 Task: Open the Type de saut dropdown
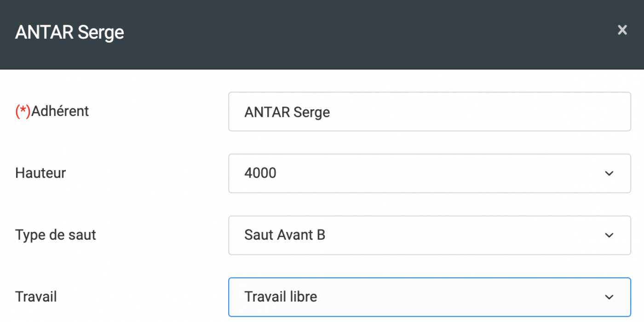pos(429,235)
